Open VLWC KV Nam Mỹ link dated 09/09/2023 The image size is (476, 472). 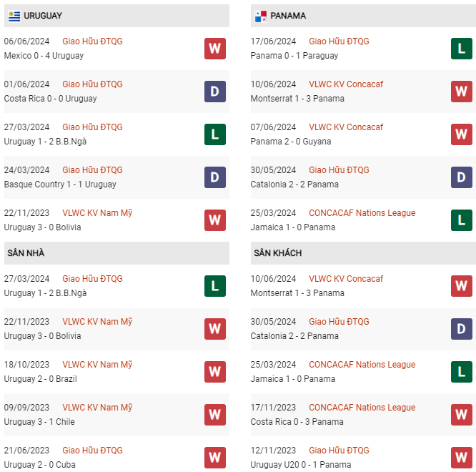97,408
